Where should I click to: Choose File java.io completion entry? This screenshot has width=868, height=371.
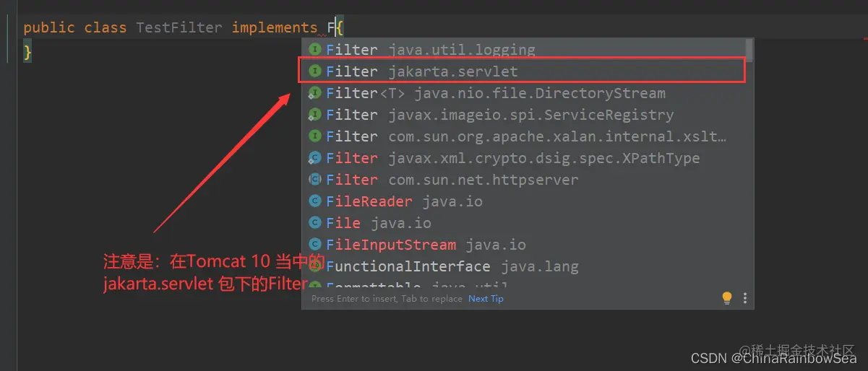click(523, 223)
